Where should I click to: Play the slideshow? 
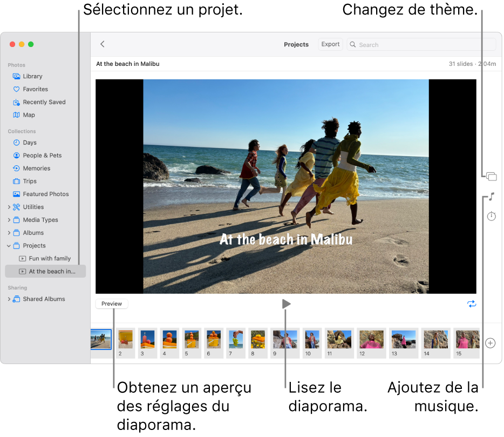(286, 304)
